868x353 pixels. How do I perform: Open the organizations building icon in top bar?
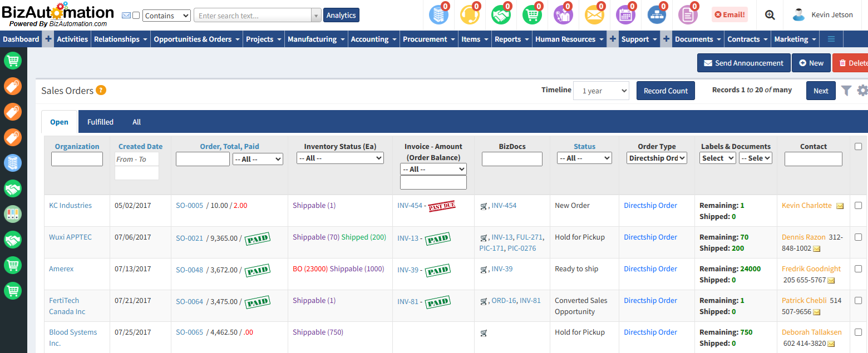(438, 15)
